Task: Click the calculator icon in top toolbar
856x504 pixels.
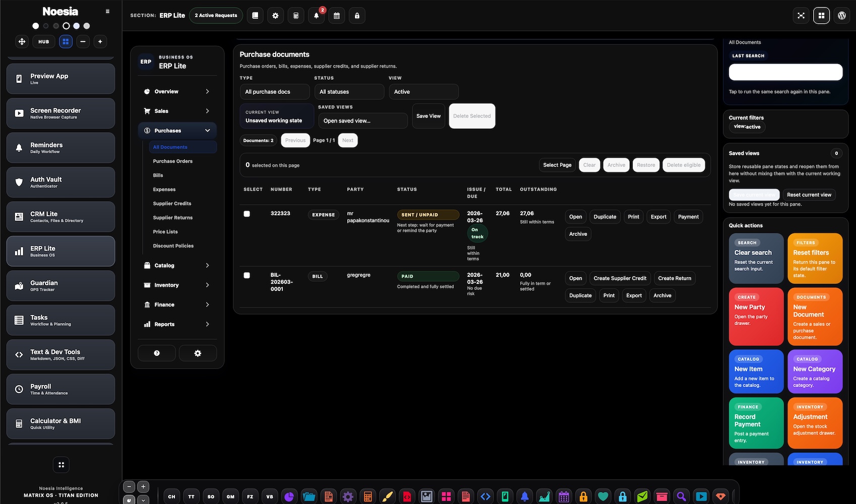Action: pyautogui.click(x=296, y=16)
